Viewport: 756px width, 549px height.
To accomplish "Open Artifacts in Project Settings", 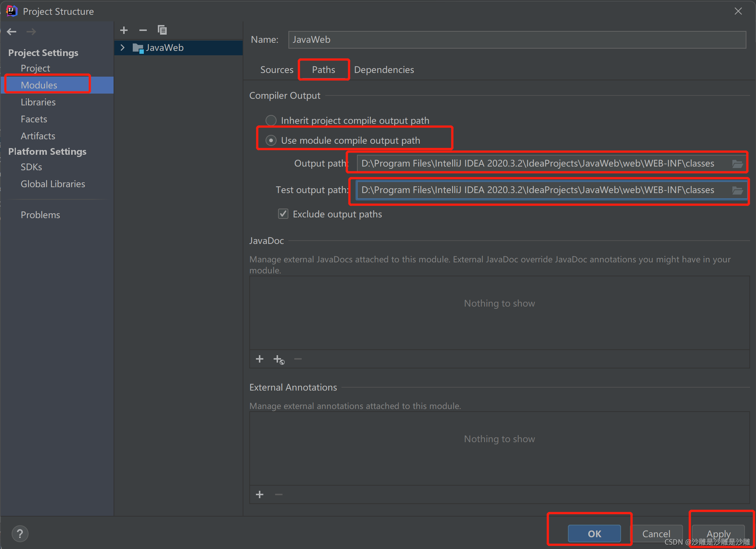I will coord(38,136).
